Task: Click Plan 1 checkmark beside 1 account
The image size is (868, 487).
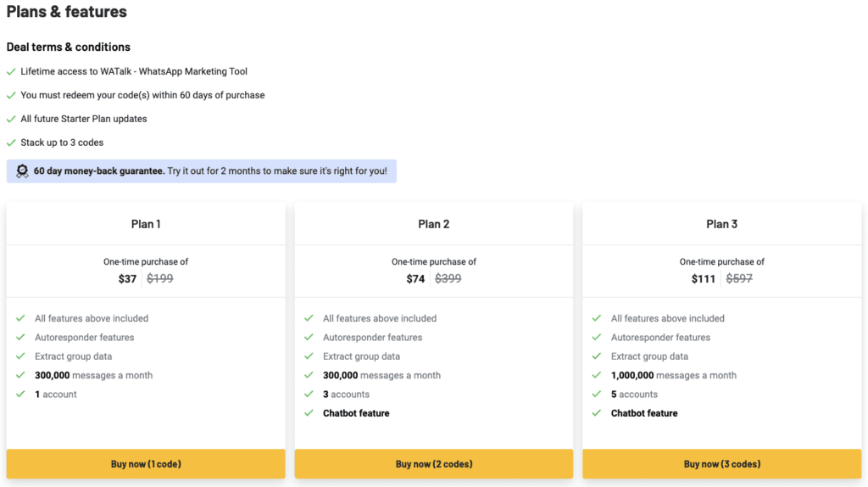Action: [20, 394]
